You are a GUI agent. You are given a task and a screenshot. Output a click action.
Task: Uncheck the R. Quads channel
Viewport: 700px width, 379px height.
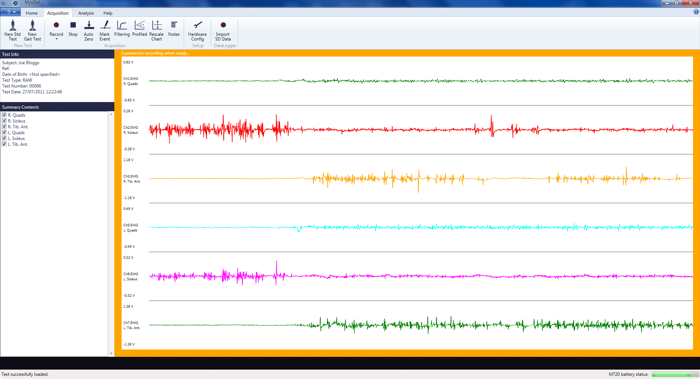pos(4,115)
